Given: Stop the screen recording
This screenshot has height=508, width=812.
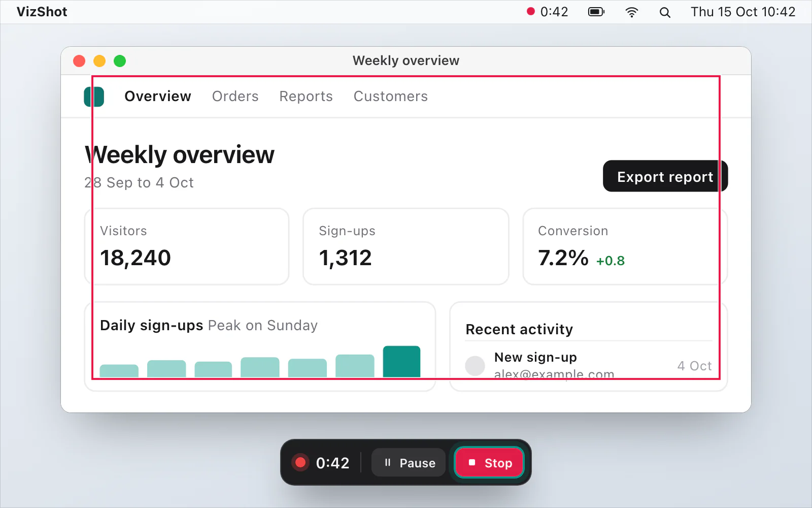Looking at the screenshot, I should (489, 463).
